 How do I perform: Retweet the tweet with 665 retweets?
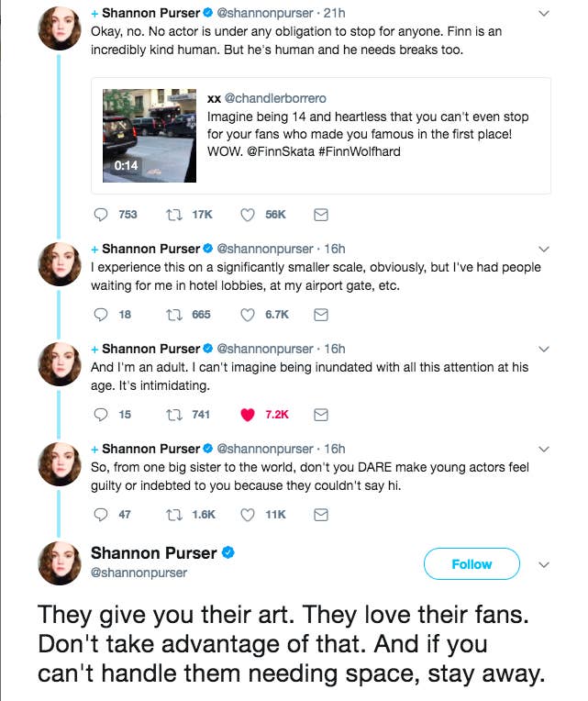[x=173, y=315]
